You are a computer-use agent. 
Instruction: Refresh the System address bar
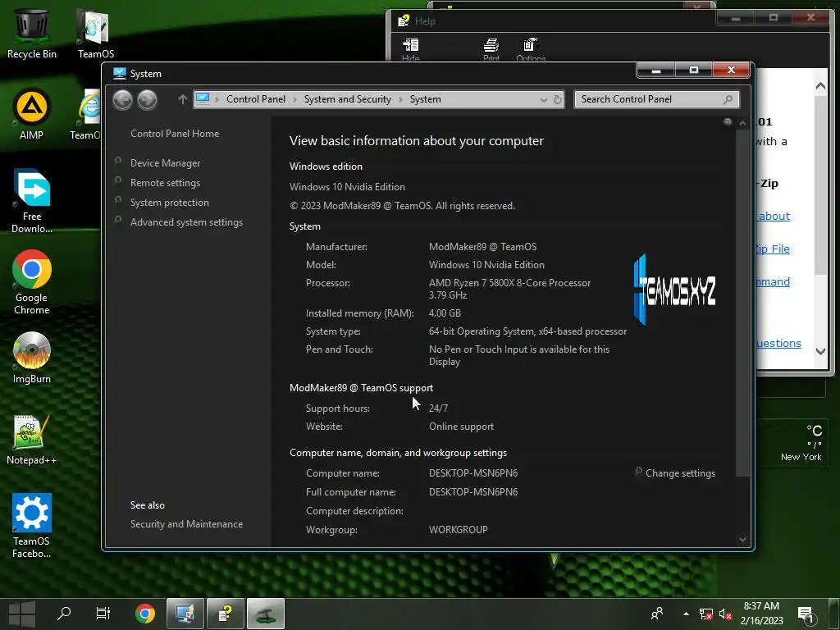tap(558, 99)
